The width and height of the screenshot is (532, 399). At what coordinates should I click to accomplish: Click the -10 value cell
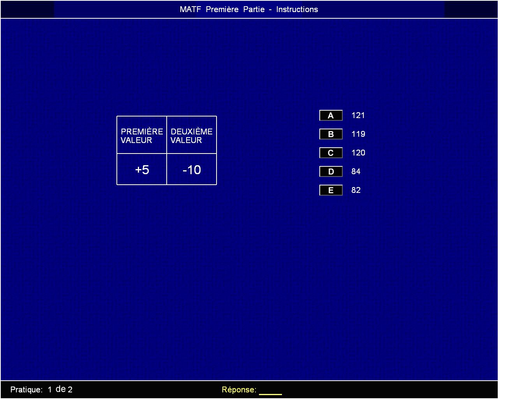coord(192,169)
